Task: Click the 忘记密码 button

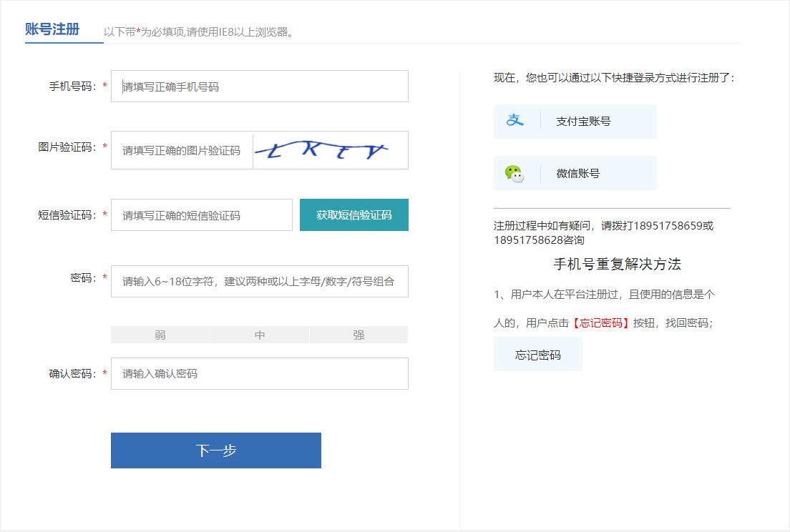Action: pyautogui.click(x=537, y=354)
